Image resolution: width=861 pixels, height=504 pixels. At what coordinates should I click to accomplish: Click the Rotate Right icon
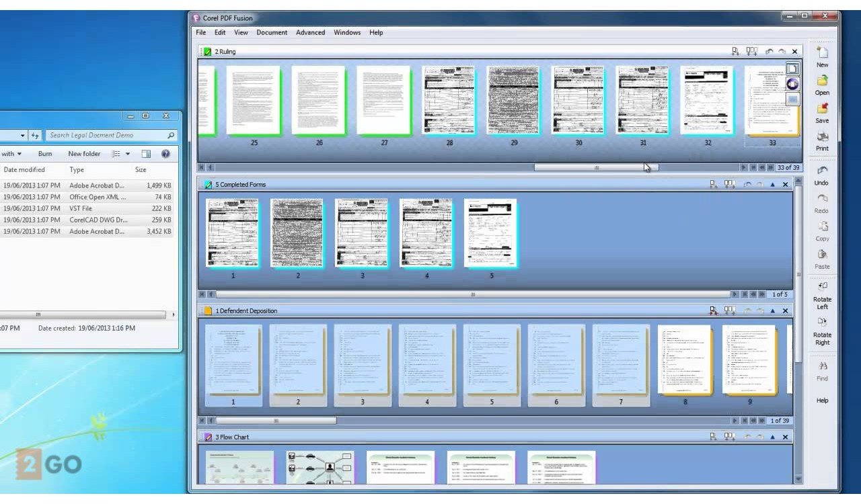(822, 322)
